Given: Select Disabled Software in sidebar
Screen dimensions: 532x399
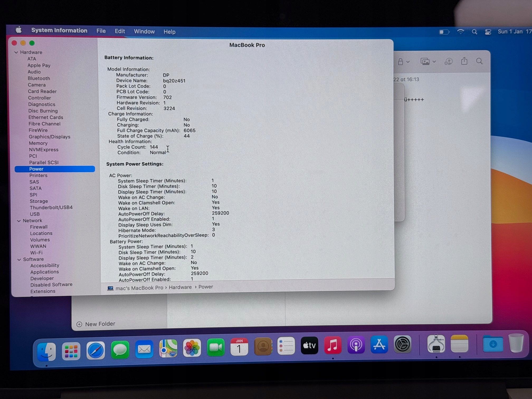Looking at the screenshot, I should (x=51, y=285).
